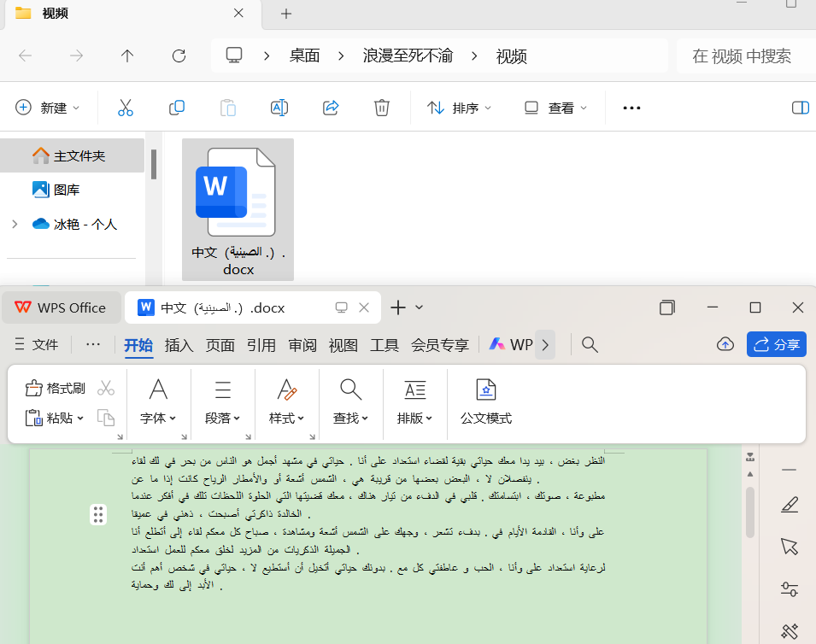Click the 分享 share button in WPS
Screen dimensions: 816x644
(777, 344)
